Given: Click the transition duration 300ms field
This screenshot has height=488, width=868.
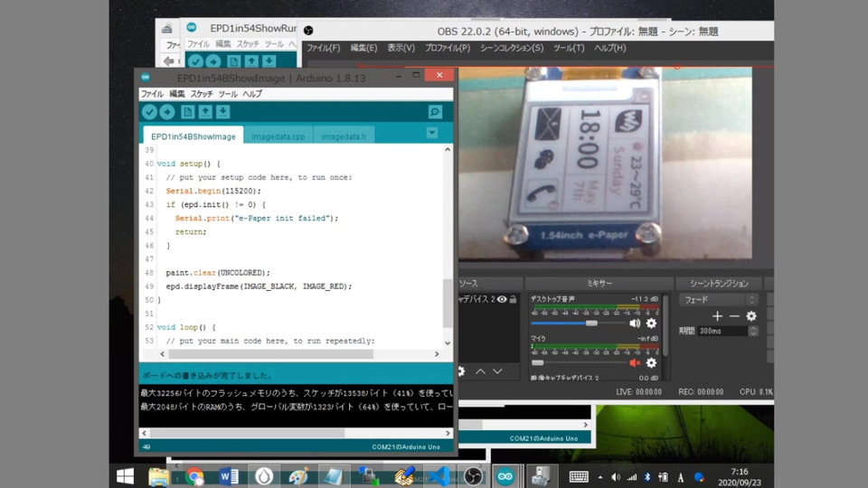Looking at the screenshot, I should click(x=723, y=331).
